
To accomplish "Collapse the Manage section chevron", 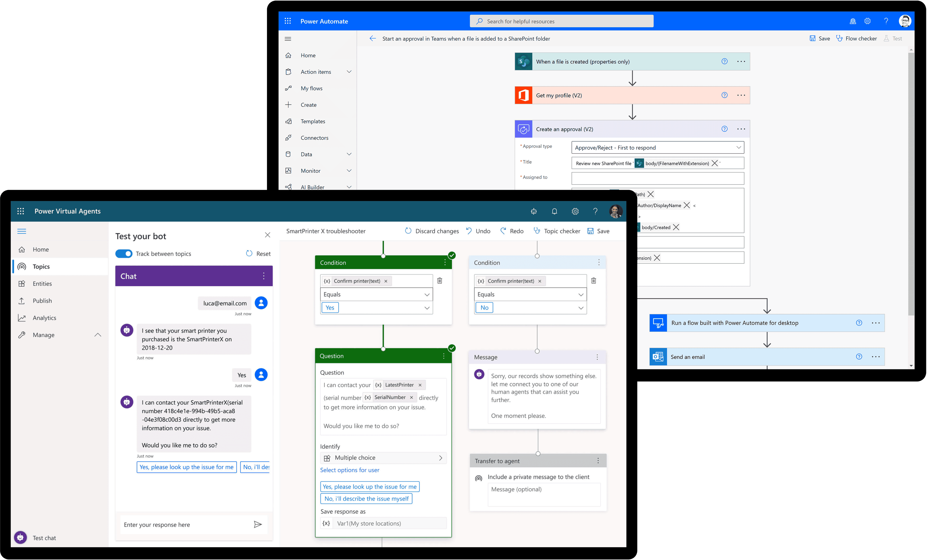I will (x=98, y=335).
